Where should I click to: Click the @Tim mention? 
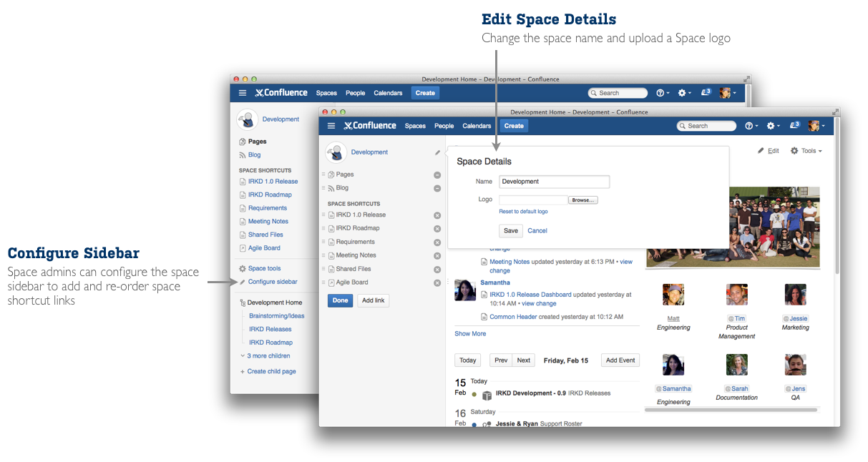click(x=737, y=318)
